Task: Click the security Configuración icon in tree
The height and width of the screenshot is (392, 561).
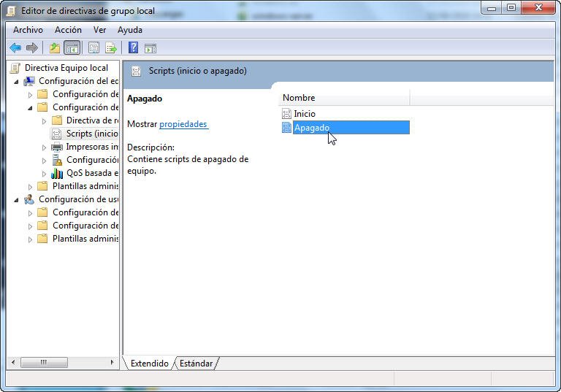Action: pos(57,160)
